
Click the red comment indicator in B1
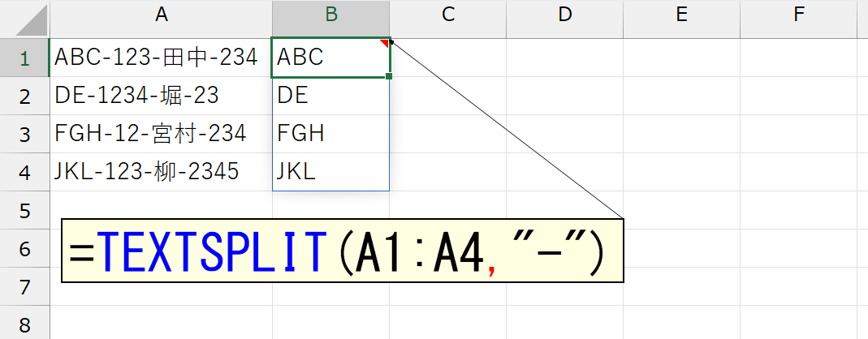(x=385, y=43)
